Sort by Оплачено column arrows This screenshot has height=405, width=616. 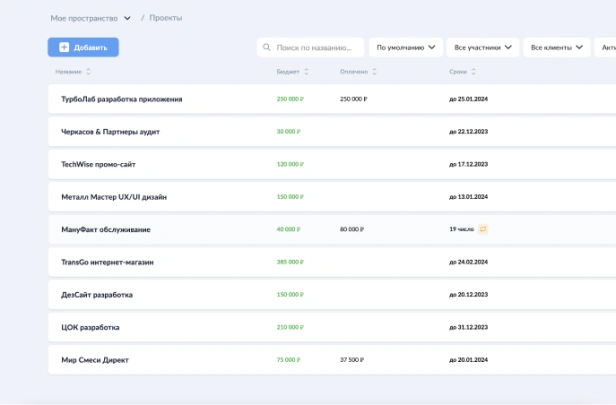click(375, 72)
